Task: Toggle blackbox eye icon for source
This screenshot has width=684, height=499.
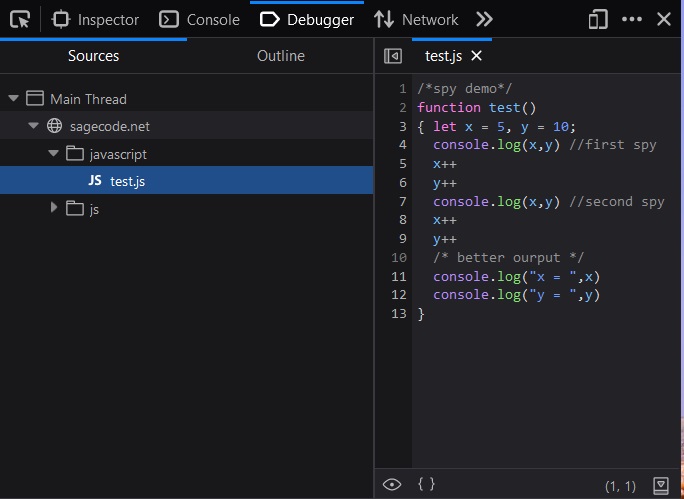Action: 392,484
